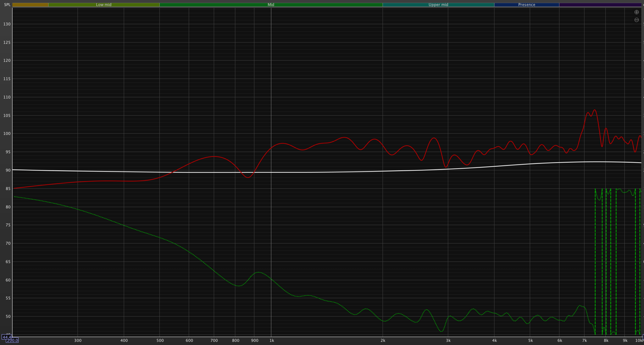Click the 200.0 frequency axis limit field
Image resolution: width=644 pixels, height=345 pixels.
pyautogui.click(x=12, y=341)
